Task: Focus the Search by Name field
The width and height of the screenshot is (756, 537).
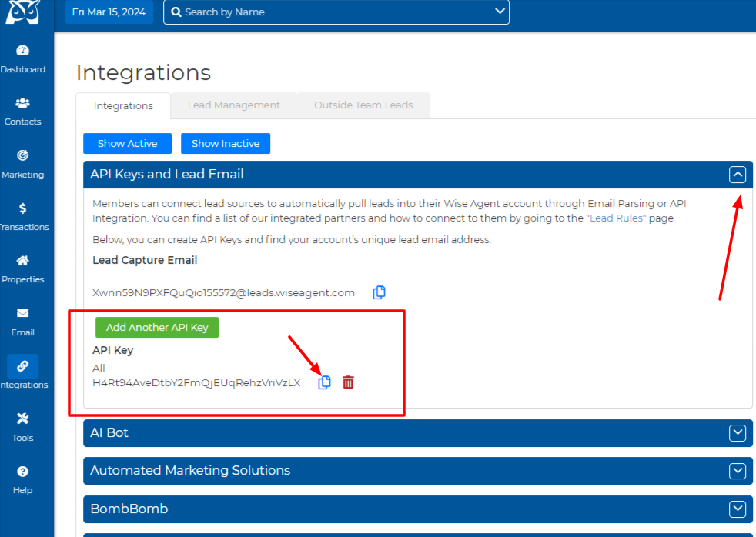Action: pyautogui.click(x=336, y=12)
